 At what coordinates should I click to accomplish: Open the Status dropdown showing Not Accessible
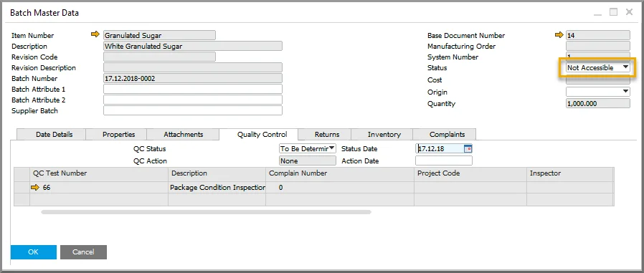click(x=597, y=68)
